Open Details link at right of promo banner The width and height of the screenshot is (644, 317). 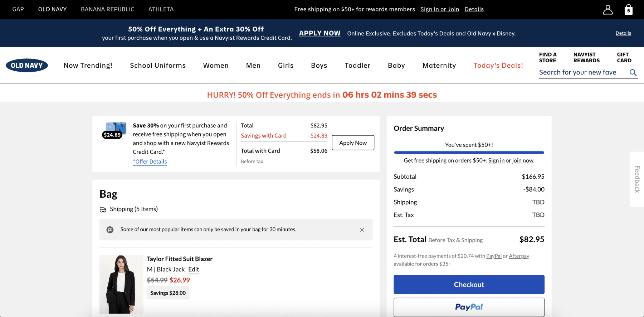[623, 33]
